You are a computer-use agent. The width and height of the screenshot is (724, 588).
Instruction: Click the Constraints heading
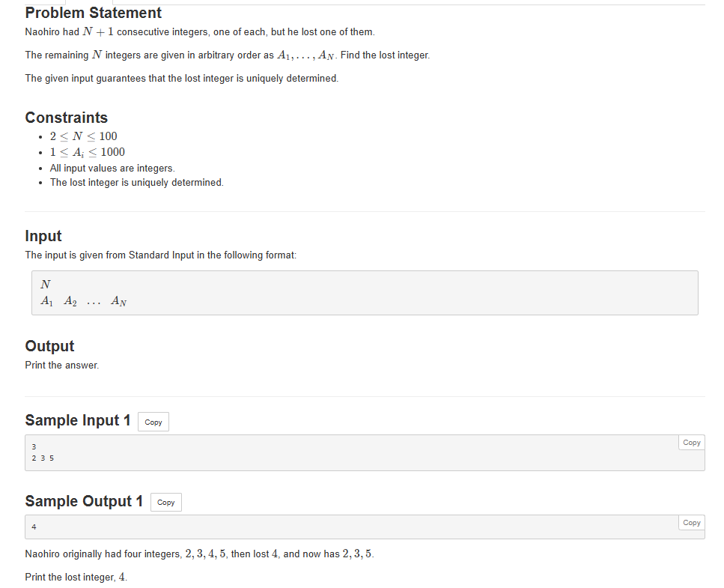[67, 118]
